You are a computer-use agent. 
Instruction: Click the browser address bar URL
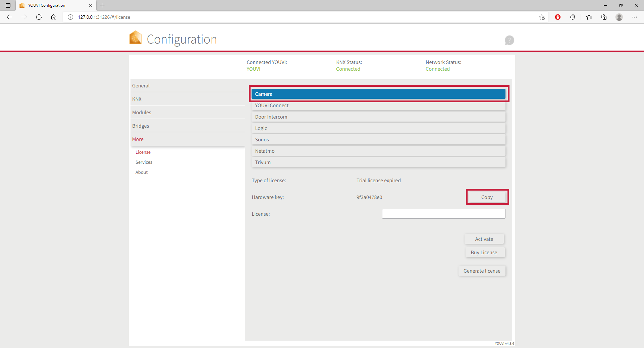tap(104, 17)
